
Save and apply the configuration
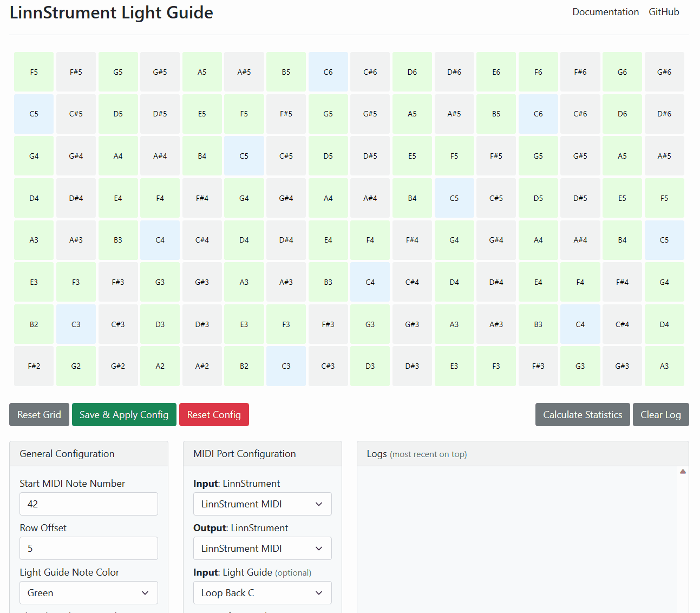124,415
